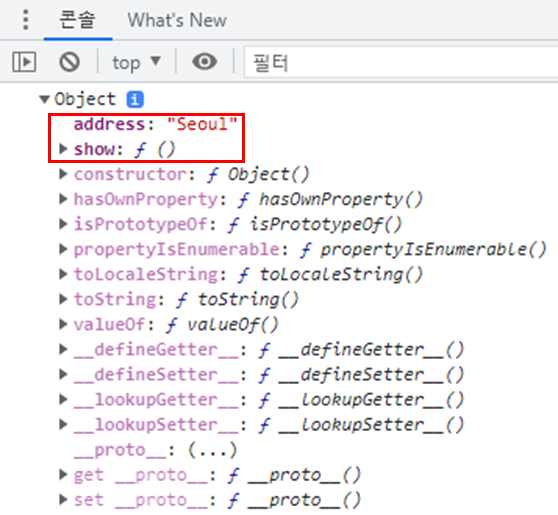Expand the show function property
Image resolution: width=558 pixels, height=515 pixels.
[63, 149]
